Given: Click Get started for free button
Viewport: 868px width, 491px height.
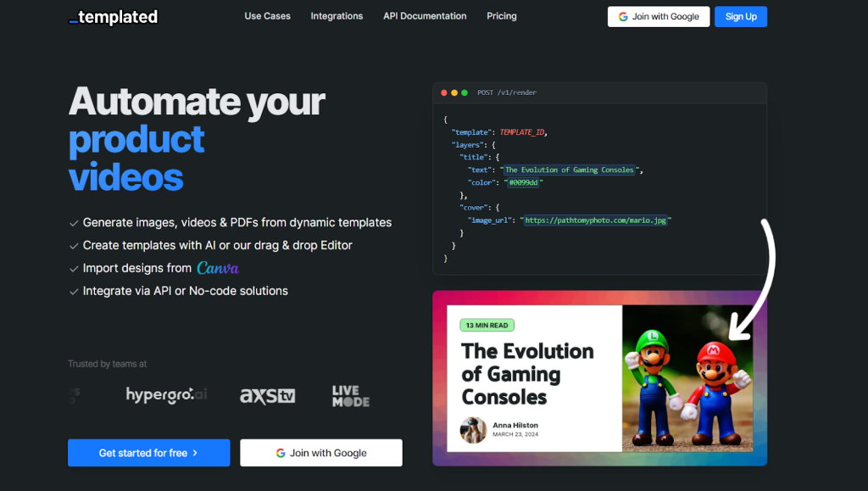Looking at the screenshot, I should 148,453.
